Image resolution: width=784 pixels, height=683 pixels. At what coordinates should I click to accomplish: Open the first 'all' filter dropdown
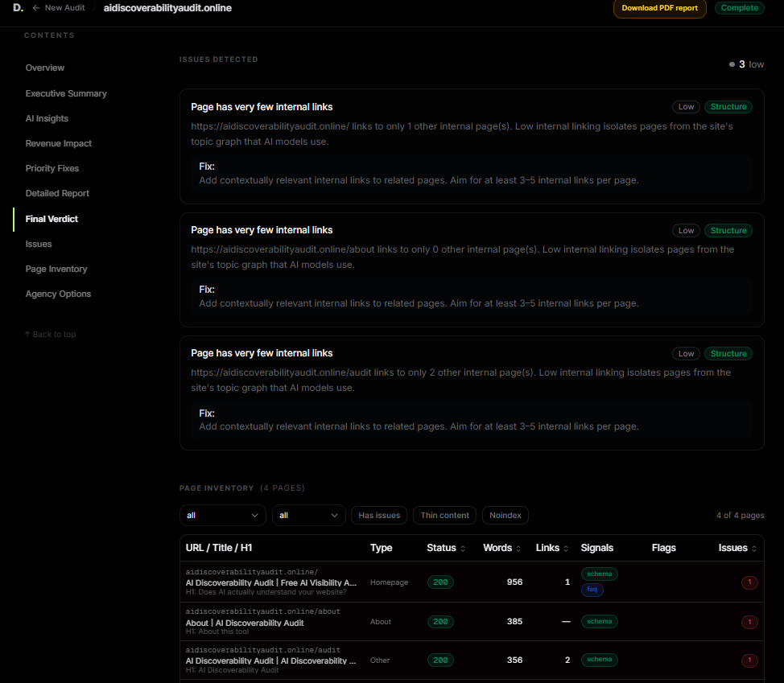[222, 516]
